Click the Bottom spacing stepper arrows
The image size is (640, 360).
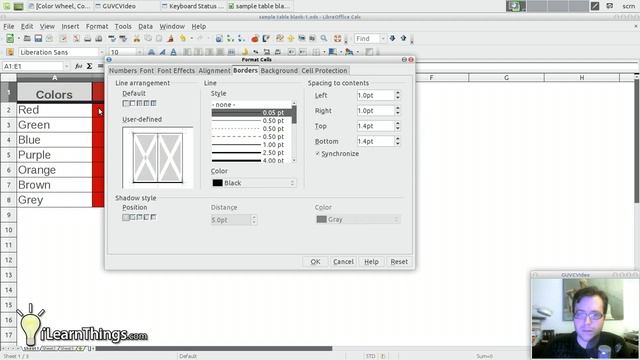click(x=398, y=141)
